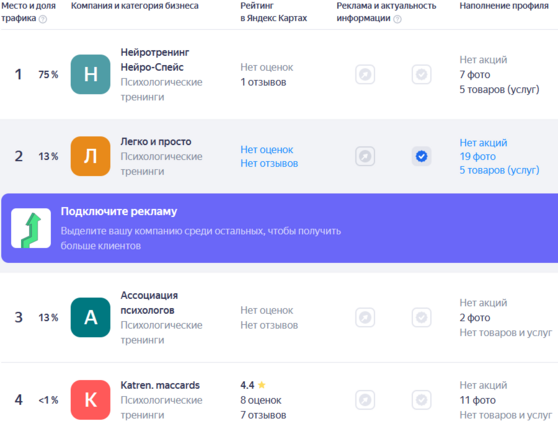Click the blue verified checkmark for Легко и просто
This screenshot has height=434, width=558.
tap(422, 156)
